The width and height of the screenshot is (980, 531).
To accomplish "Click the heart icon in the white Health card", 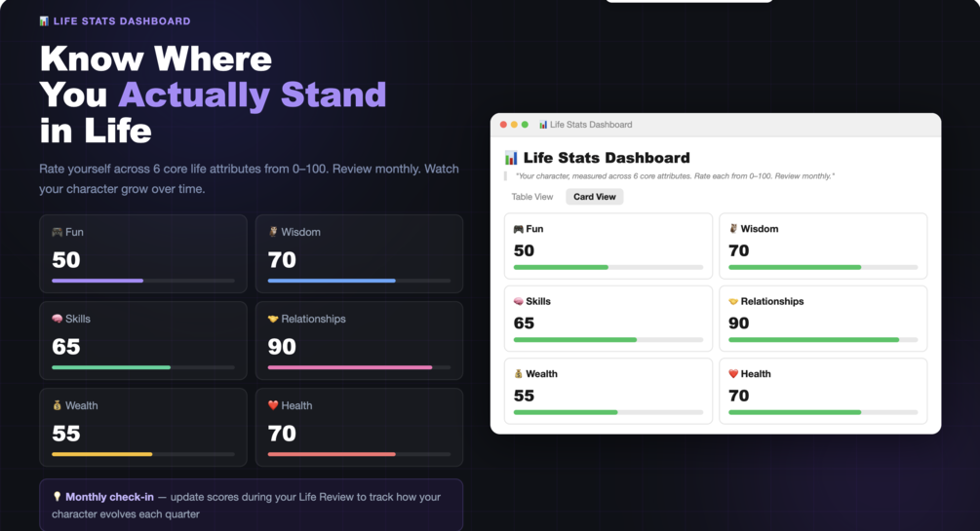I will point(733,374).
